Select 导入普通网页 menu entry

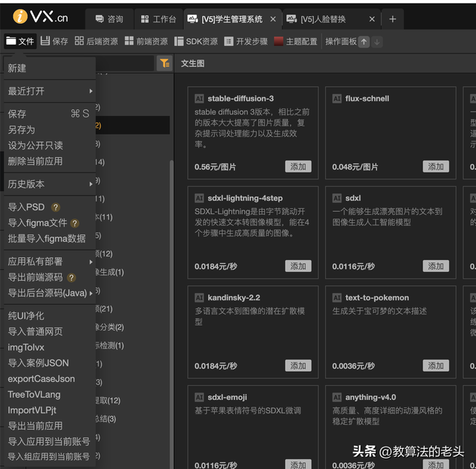click(50, 331)
